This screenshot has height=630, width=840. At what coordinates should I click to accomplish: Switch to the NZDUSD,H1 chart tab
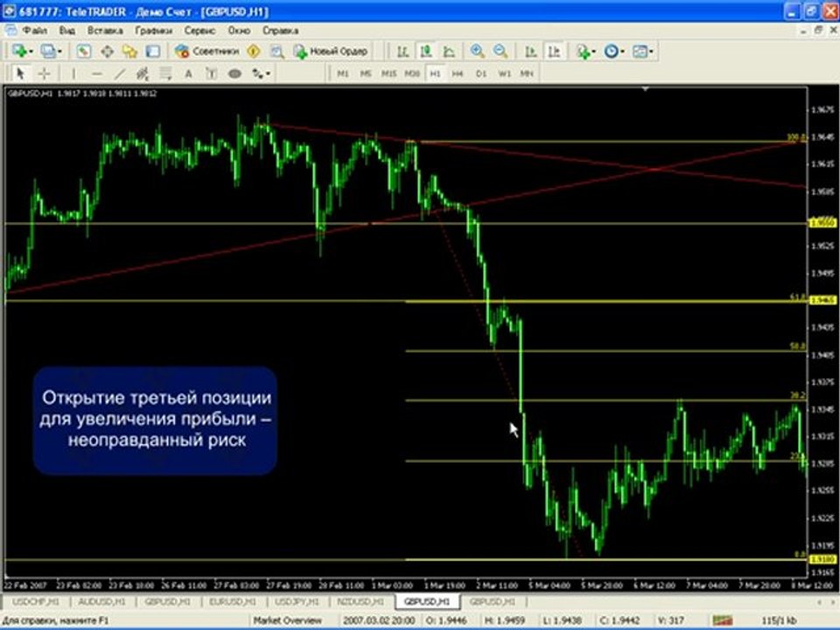[x=361, y=602]
